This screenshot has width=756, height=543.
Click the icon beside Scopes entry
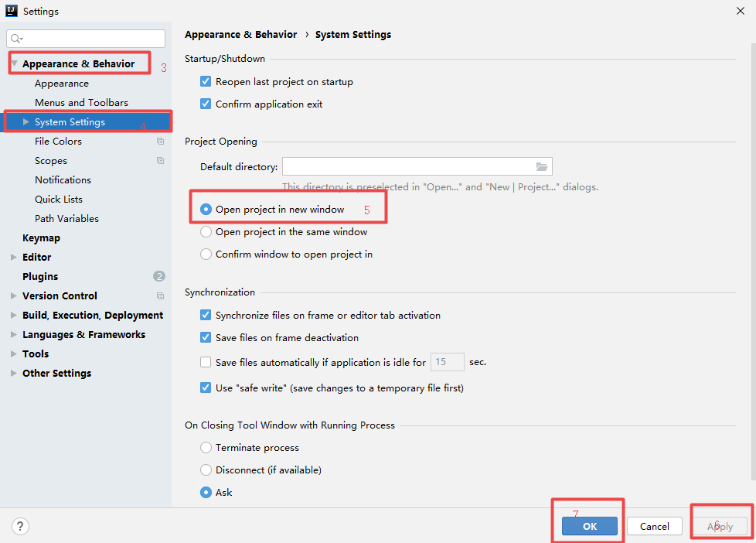(x=160, y=160)
